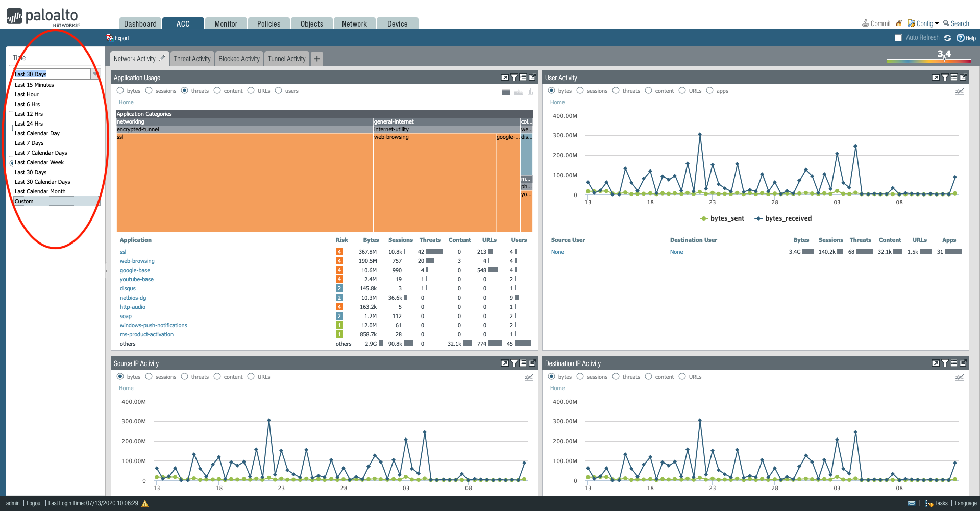Click the 3.4 risk meter color bar

pos(928,61)
